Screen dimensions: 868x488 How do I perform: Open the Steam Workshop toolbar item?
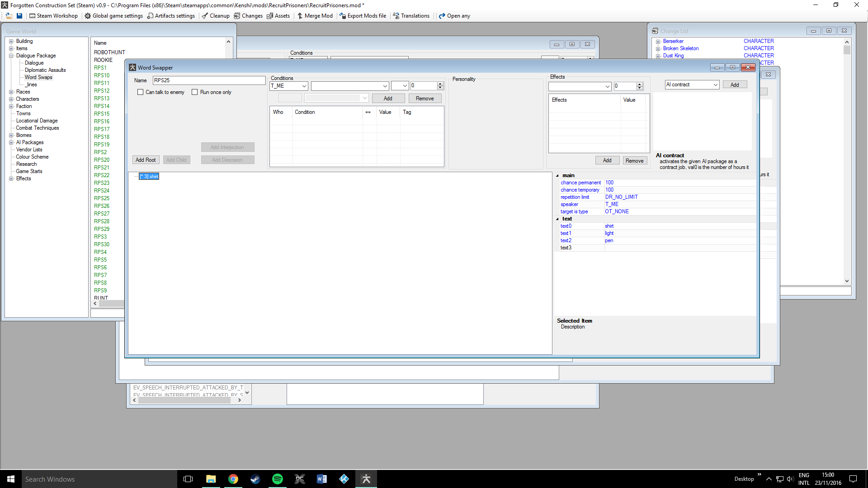[x=53, y=16]
